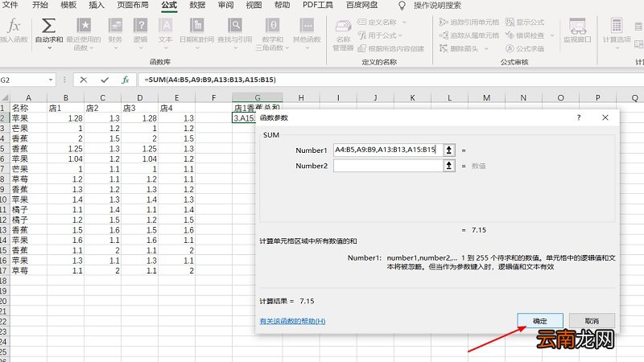Image resolution: width=644 pixels, height=362 pixels.
Task: Confirm formula entry with checkmark icon
Action: (x=105, y=80)
